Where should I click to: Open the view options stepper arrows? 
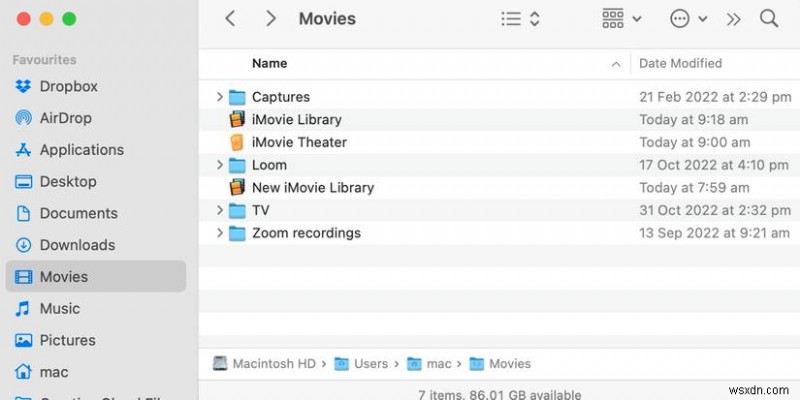[534, 19]
